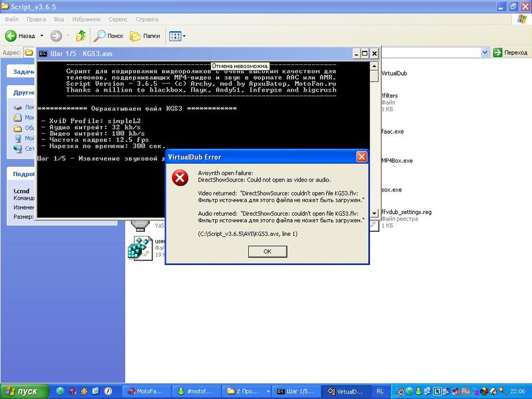This screenshot has width=532, height=399.
Task: Open the Правка menu in Explorer
Action: pos(36,20)
